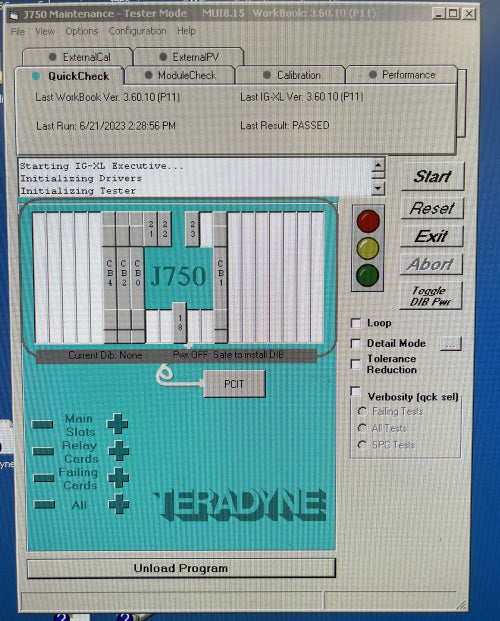This screenshot has height=621, width=500.
Task: Enable the Detail Mode checkbox
Action: pos(356,343)
